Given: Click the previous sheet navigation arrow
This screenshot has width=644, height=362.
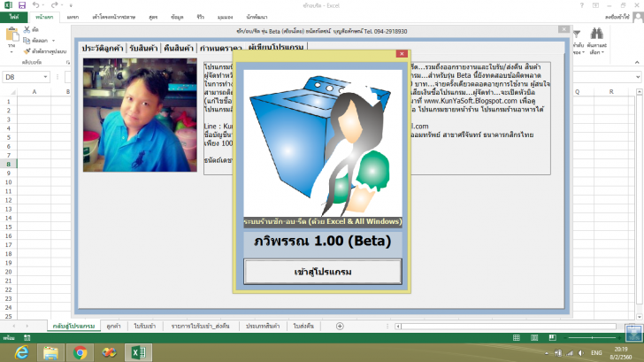Looking at the screenshot, I should [14, 326].
